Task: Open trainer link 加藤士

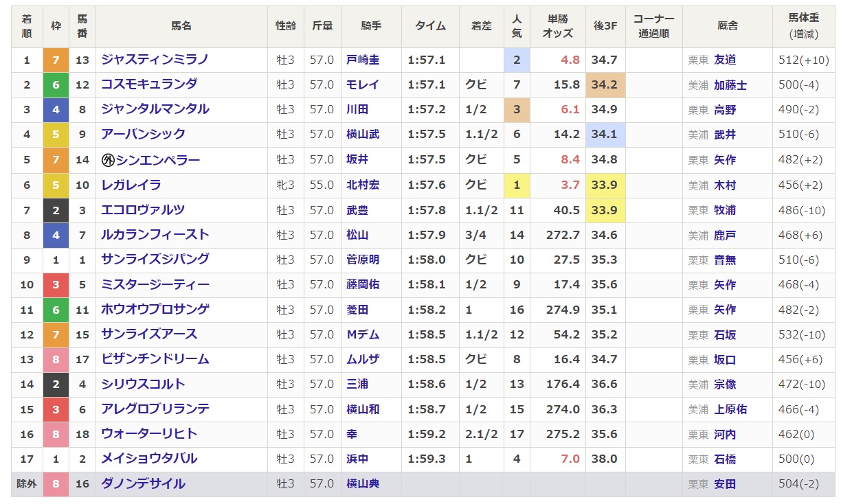Action: coord(730,85)
